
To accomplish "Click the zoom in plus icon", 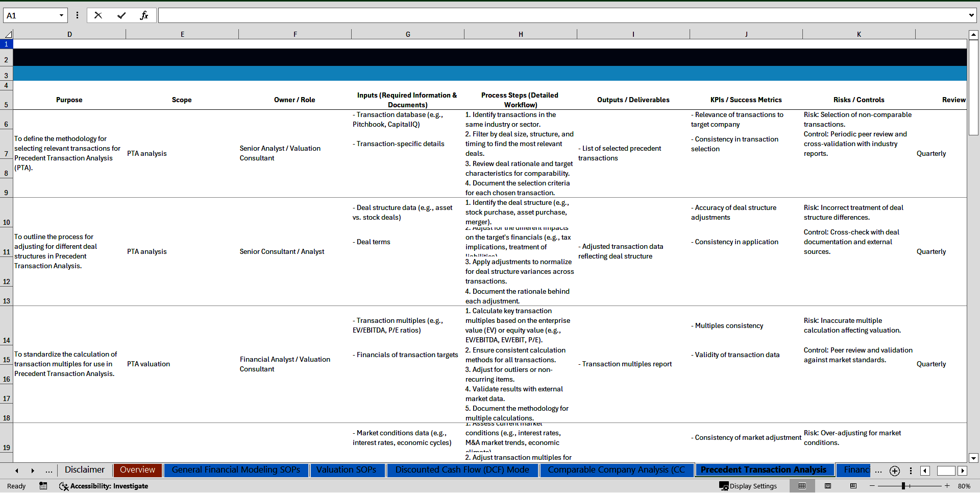I will (x=947, y=486).
